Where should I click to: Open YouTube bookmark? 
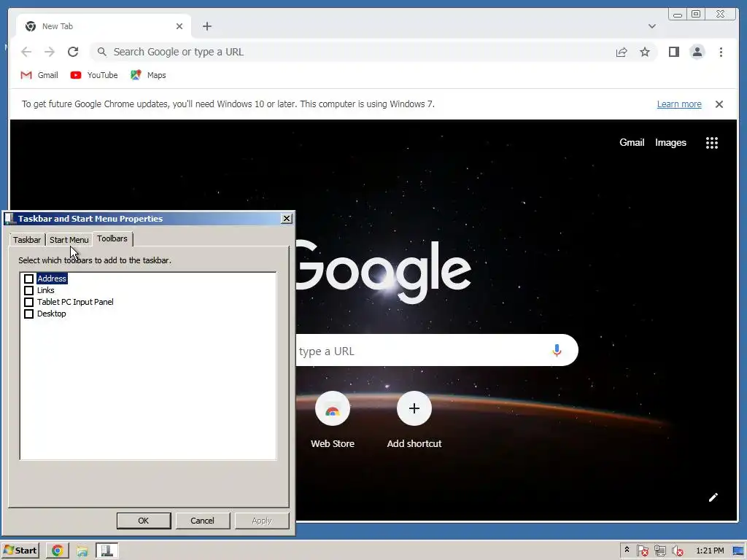94,75
